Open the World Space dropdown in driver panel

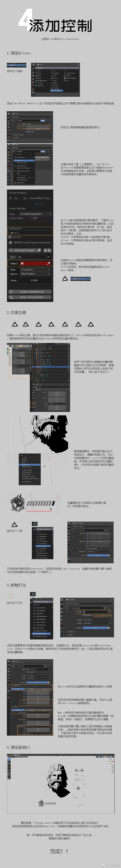pos(35,274)
